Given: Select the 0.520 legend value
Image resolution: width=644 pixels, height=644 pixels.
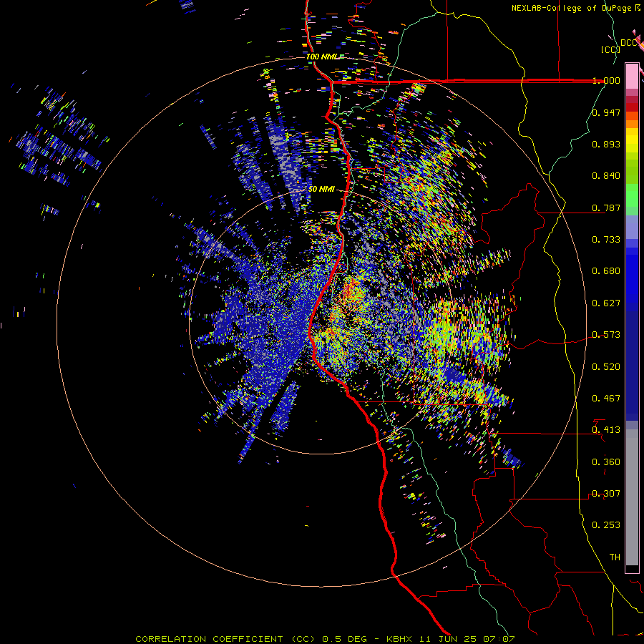Looking at the screenshot, I should click(x=606, y=367).
